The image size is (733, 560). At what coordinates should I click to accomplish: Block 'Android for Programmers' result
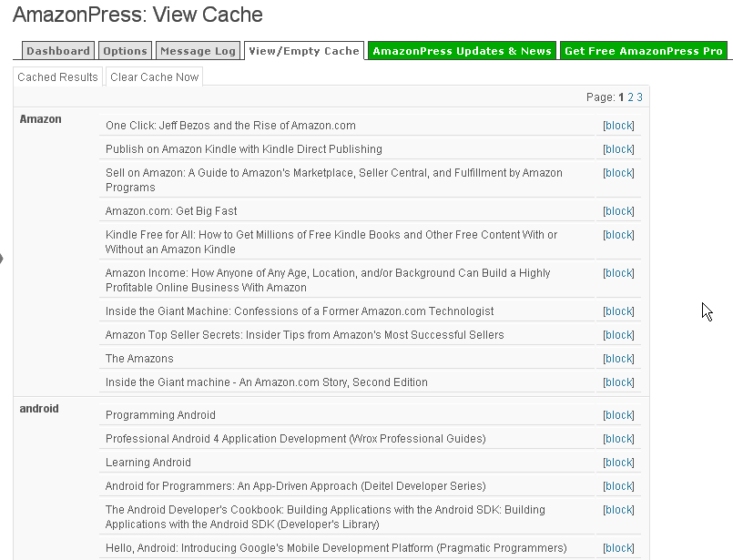tap(618, 486)
